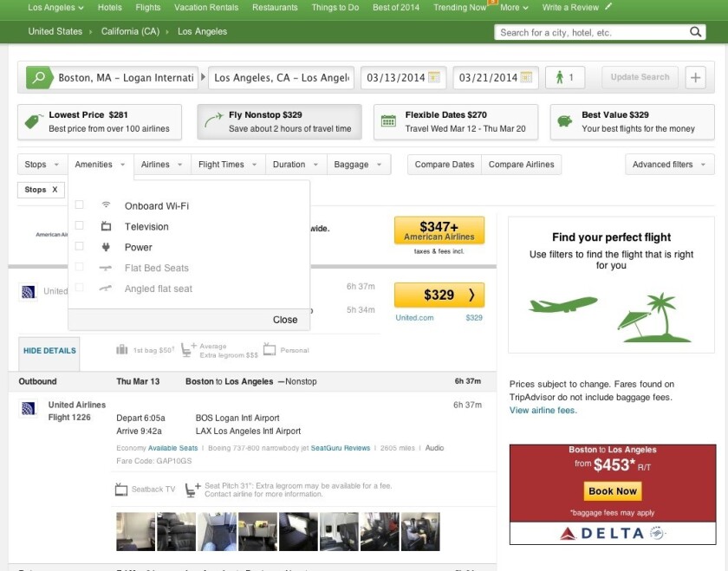
Task: Open the Duration filter dropdown
Action: click(296, 165)
